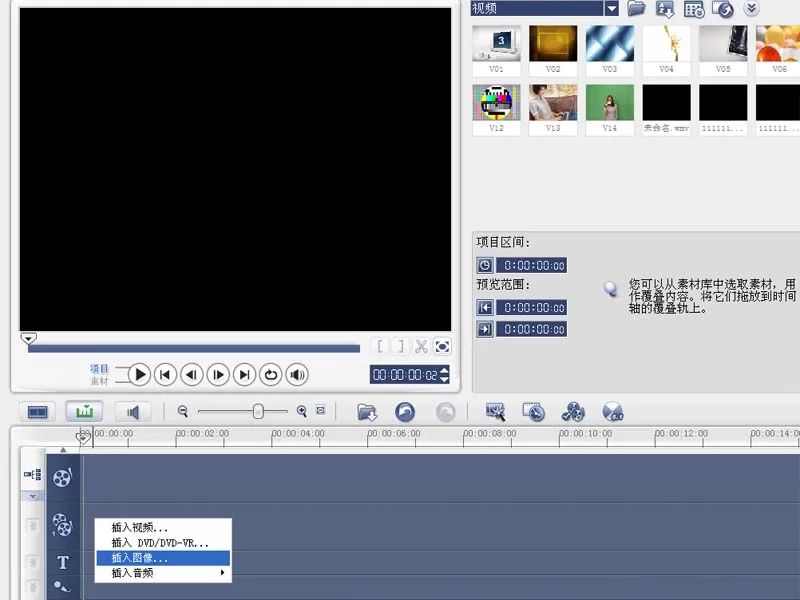
Task: Zoom in the timeline
Action: tap(302, 411)
